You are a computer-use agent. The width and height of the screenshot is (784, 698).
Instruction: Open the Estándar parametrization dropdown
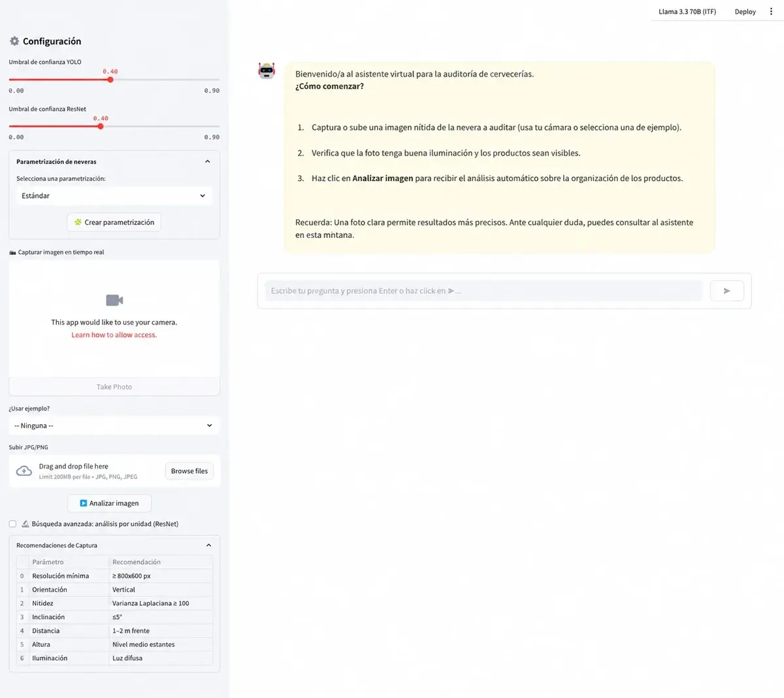click(x=114, y=195)
